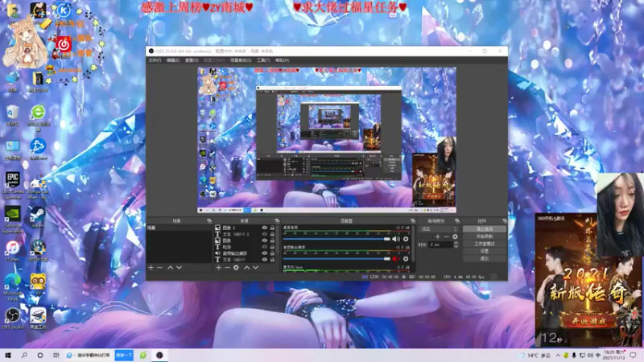Add a new scene with plus button
The height and width of the screenshot is (362, 644).
tap(151, 268)
